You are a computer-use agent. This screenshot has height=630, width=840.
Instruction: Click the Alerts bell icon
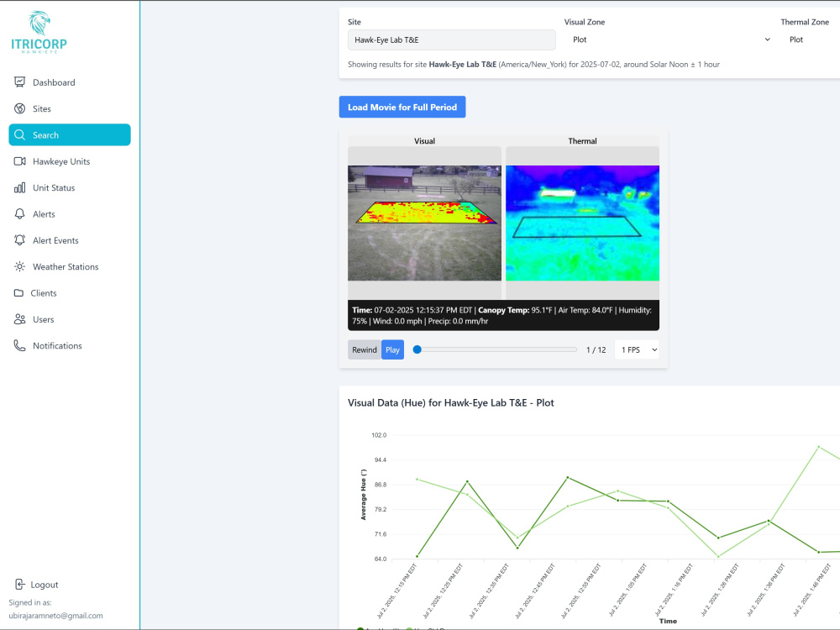pos(20,213)
